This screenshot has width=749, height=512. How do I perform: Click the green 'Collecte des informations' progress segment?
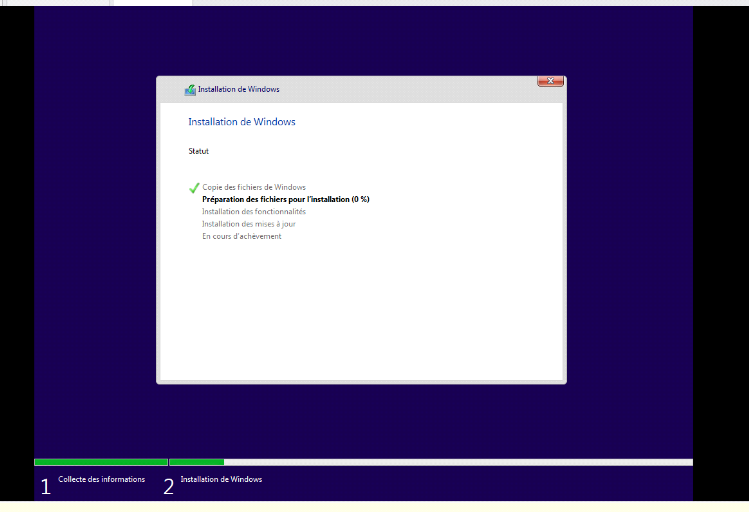coord(100,462)
